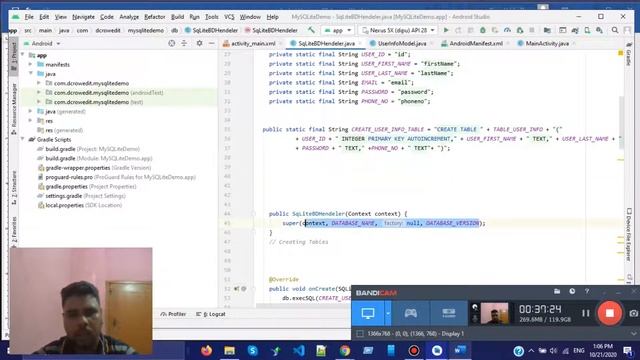Open the Build menu

click(x=177, y=17)
